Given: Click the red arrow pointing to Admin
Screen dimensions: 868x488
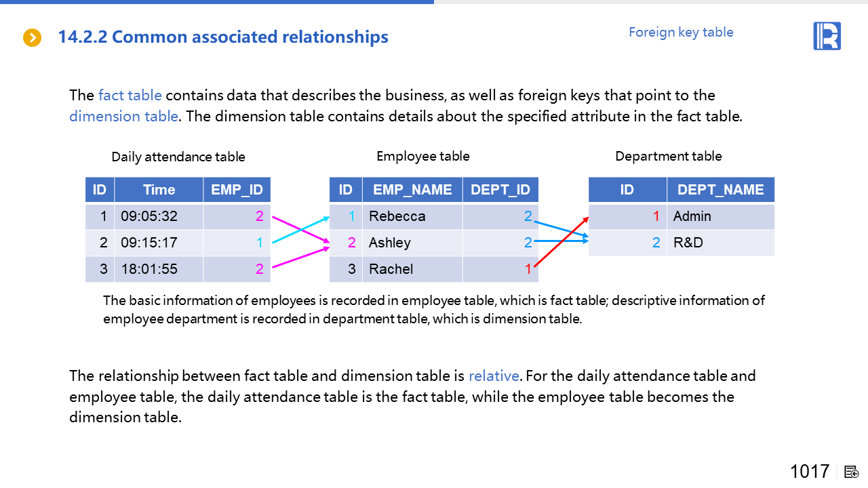Looking at the screenshot, I should pyautogui.click(x=561, y=242).
